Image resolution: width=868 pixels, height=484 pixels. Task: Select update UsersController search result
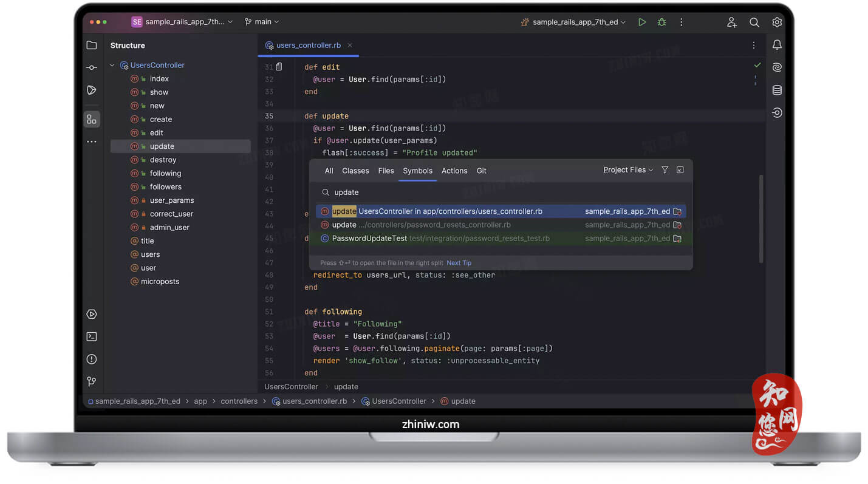pos(501,211)
